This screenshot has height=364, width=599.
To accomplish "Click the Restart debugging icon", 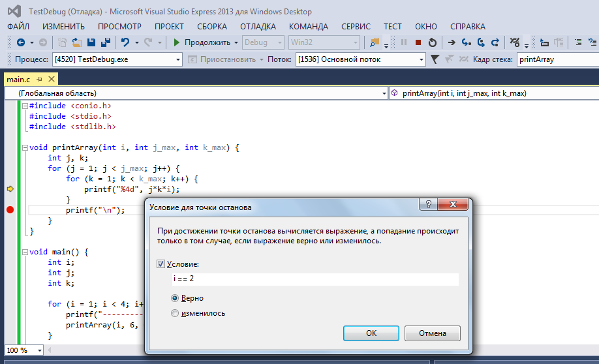I will pyautogui.click(x=433, y=42).
